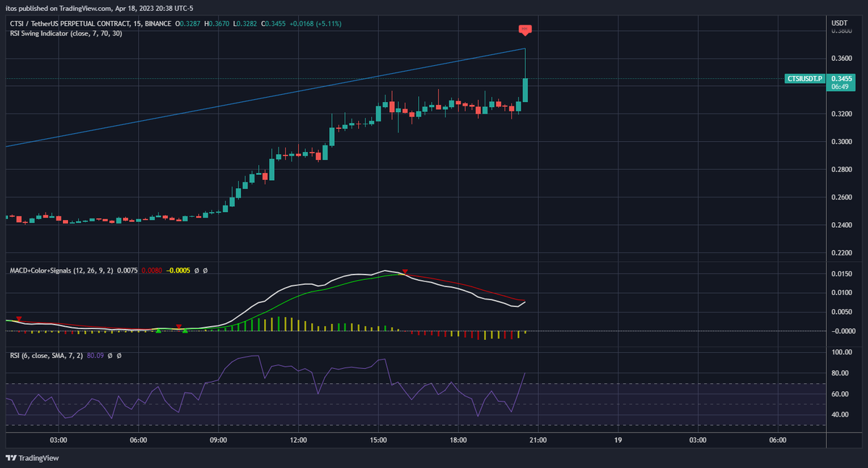Click the 0.3000 price axis label

842,142
